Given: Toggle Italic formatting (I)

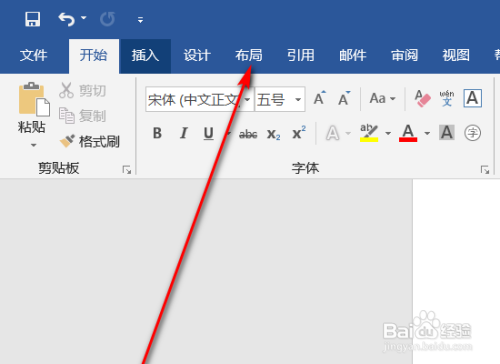Looking at the screenshot, I should pyautogui.click(x=183, y=133).
